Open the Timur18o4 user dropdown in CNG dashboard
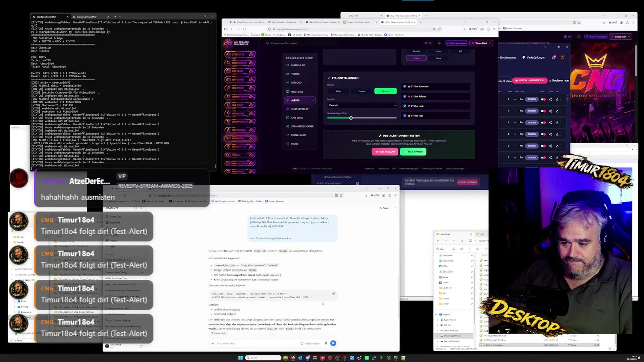The width and height of the screenshot is (644, 362). [482, 43]
